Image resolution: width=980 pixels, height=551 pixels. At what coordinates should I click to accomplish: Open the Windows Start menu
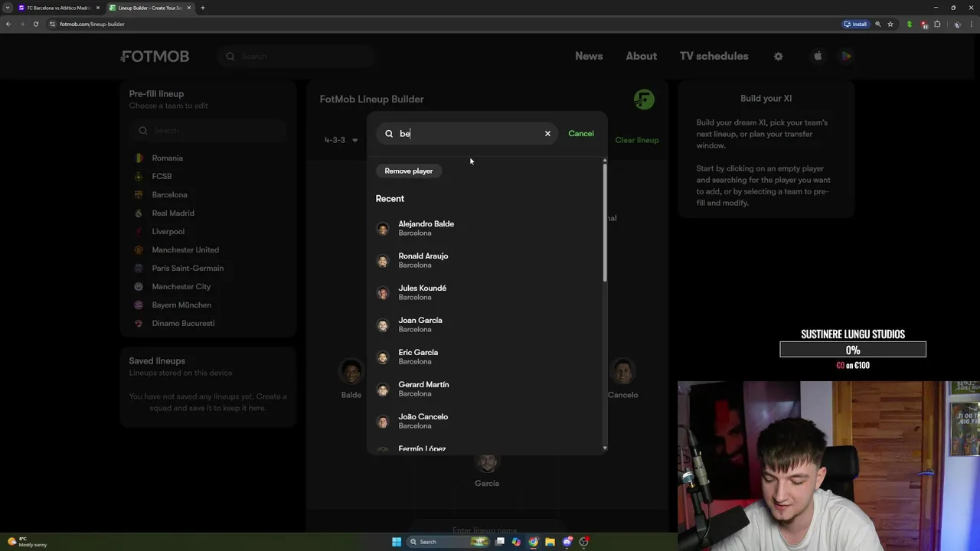coord(397,542)
